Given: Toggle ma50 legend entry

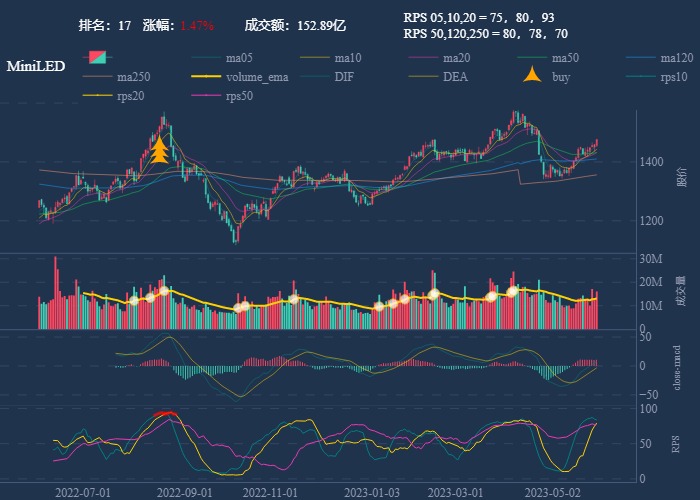Looking at the screenshot, I should pyautogui.click(x=548, y=58).
